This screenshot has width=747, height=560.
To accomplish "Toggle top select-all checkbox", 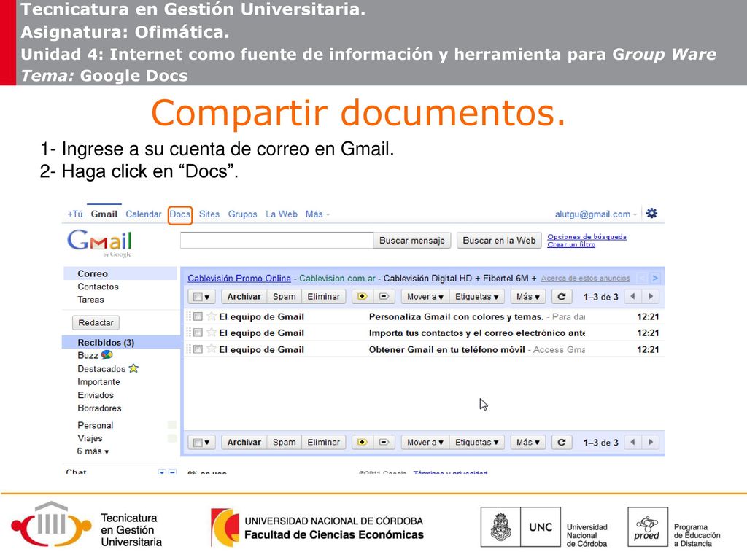I will pyautogui.click(x=197, y=297).
